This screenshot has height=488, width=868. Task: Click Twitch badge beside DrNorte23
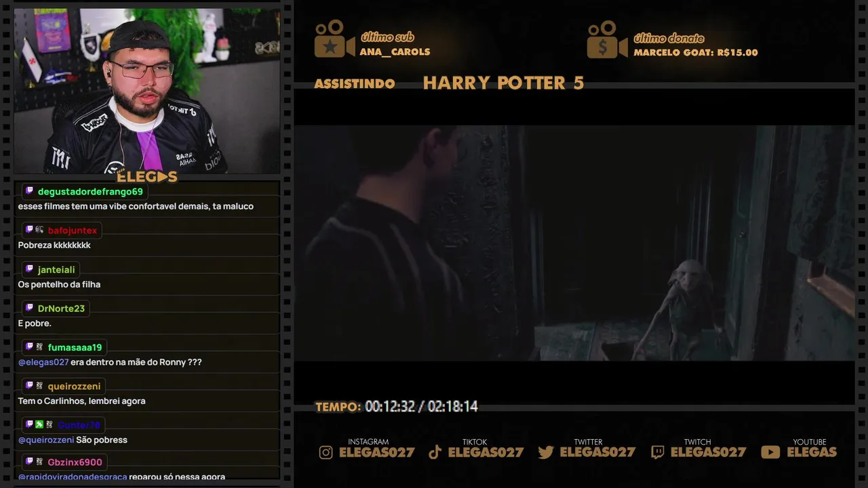click(29, 308)
